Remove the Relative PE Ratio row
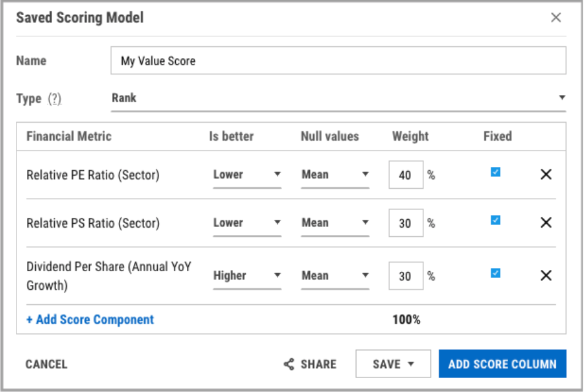 (546, 174)
